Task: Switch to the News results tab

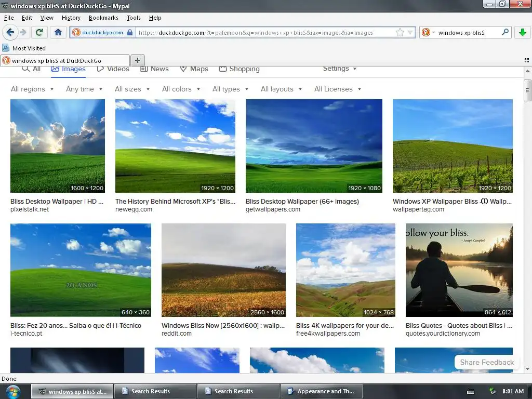Action: click(x=154, y=69)
